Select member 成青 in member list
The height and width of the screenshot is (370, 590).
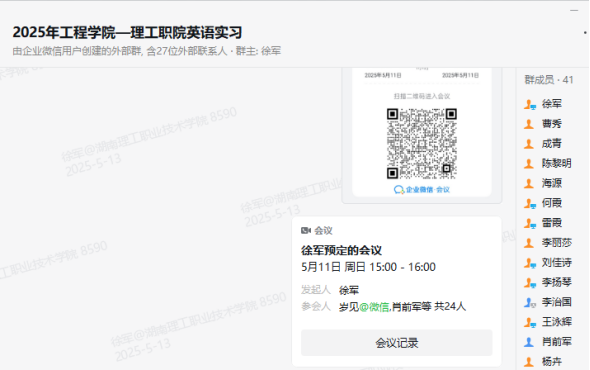click(x=552, y=143)
